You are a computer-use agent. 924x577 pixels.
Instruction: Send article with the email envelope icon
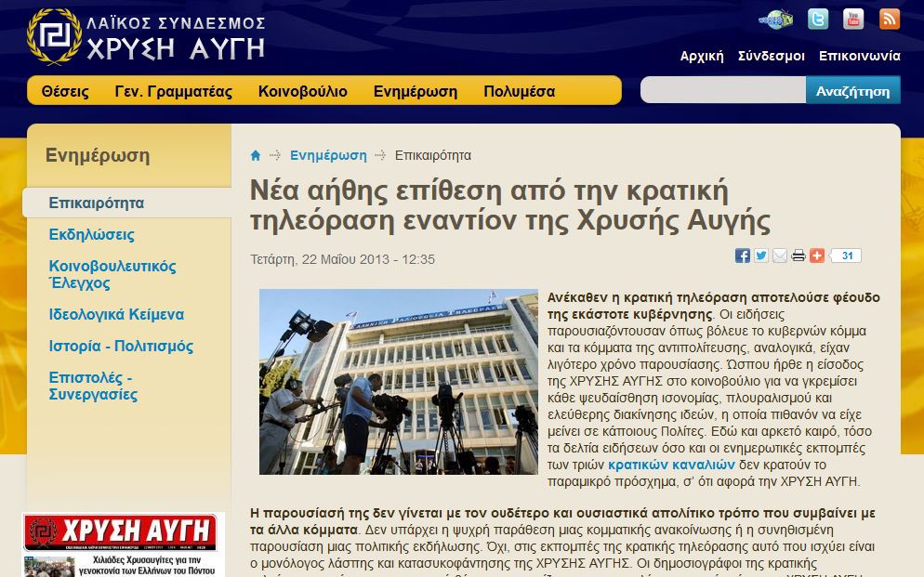pyautogui.click(x=780, y=256)
